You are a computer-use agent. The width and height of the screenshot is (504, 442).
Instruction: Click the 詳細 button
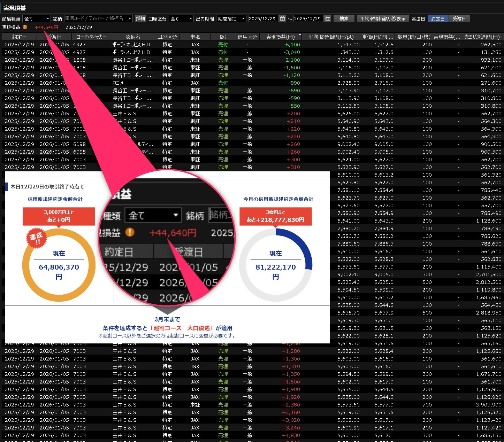[140, 19]
